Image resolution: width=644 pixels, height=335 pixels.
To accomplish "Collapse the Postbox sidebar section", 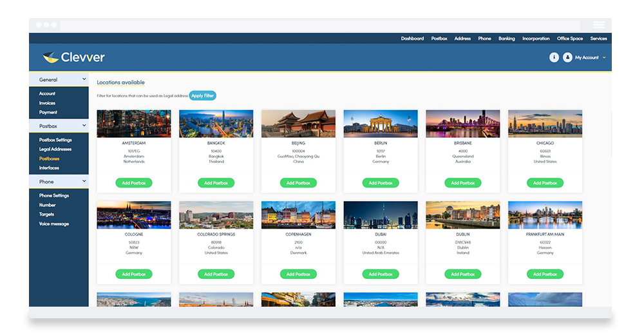I will pos(59,126).
